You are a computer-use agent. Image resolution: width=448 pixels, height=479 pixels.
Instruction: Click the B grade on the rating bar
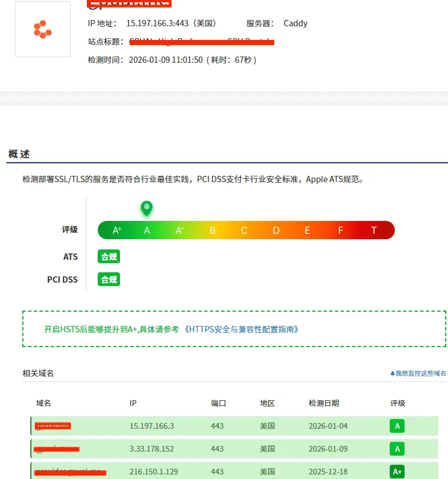coord(213,230)
